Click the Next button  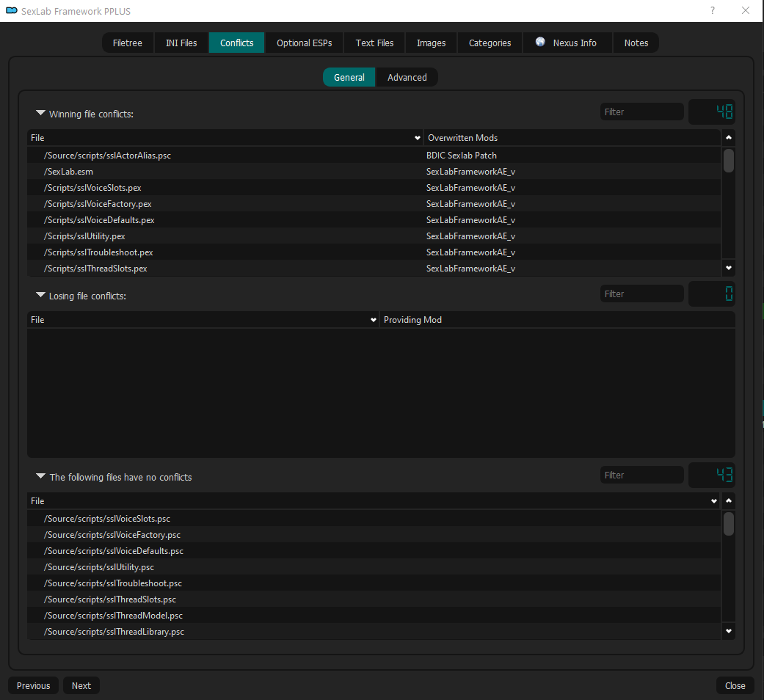point(81,685)
